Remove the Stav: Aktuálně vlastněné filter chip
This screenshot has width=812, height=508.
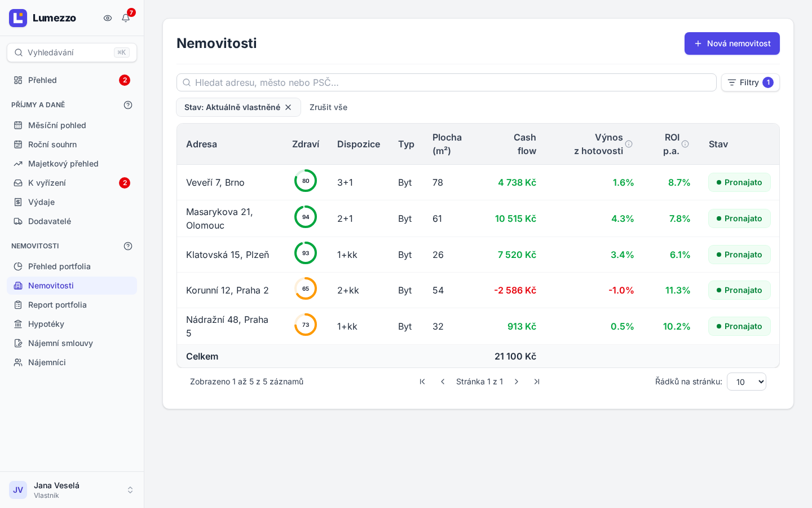point(288,107)
